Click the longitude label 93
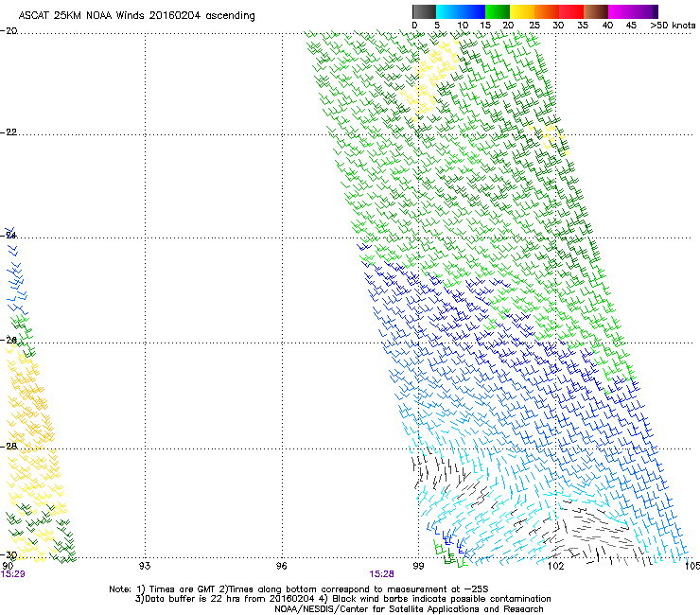 (145, 566)
